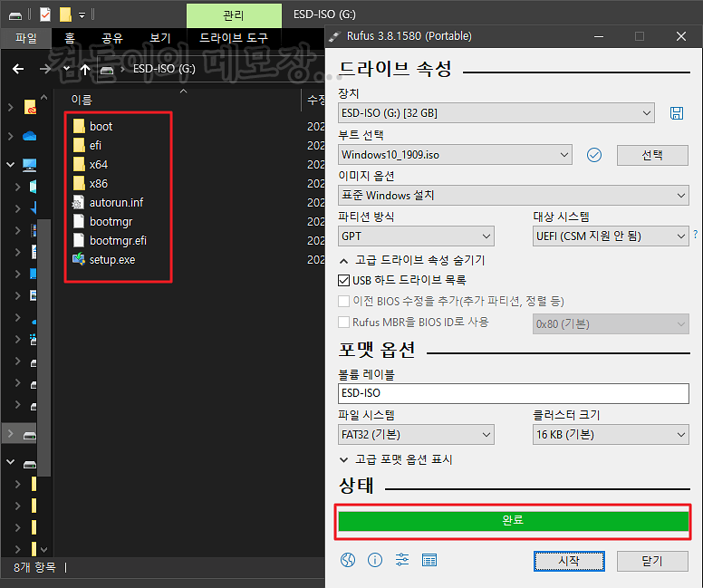Click the Explorer address bar path ESD-ISO (G:)
Viewport: 703px width, 588px height.
(164, 69)
